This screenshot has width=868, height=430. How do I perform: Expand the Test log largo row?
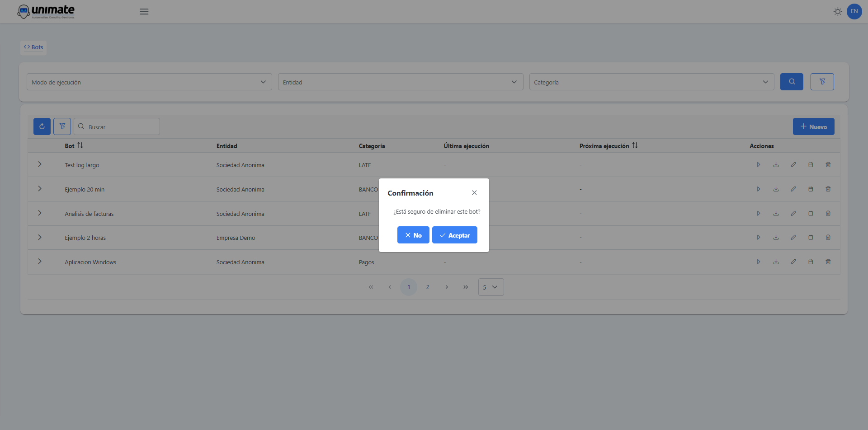click(40, 164)
